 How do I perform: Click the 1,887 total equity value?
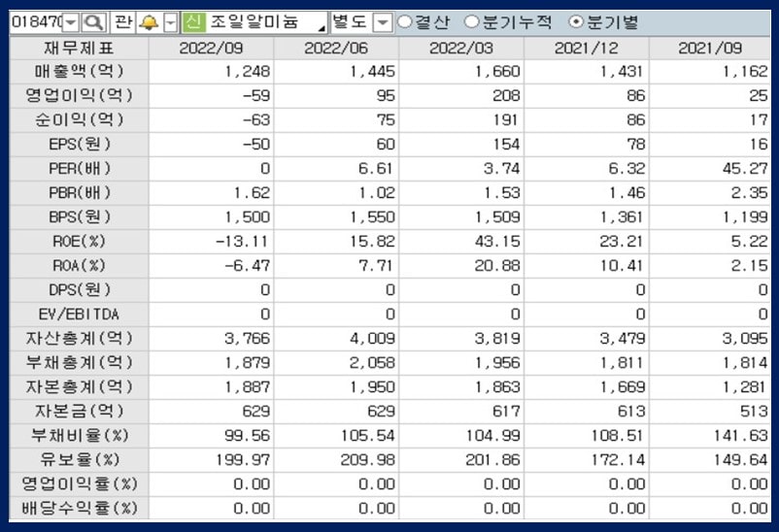(x=248, y=387)
